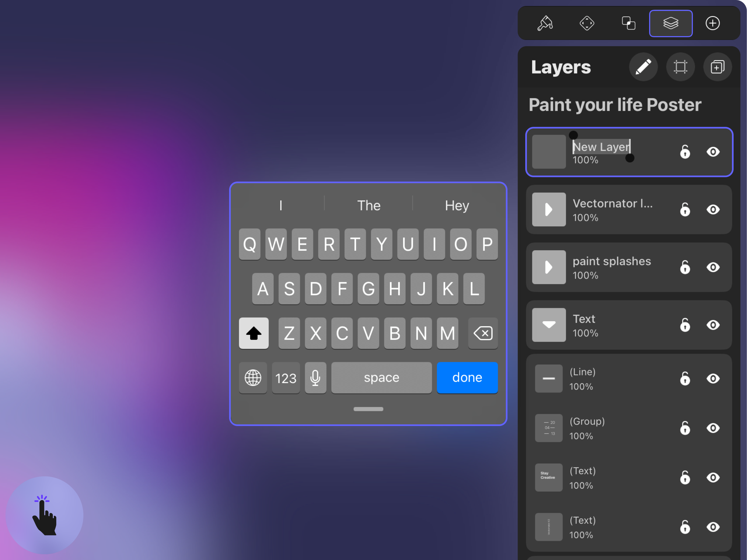Image resolution: width=747 pixels, height=560 pixels.
Task: Tap the microphone dictation key
Action: [x=316, y=378]
